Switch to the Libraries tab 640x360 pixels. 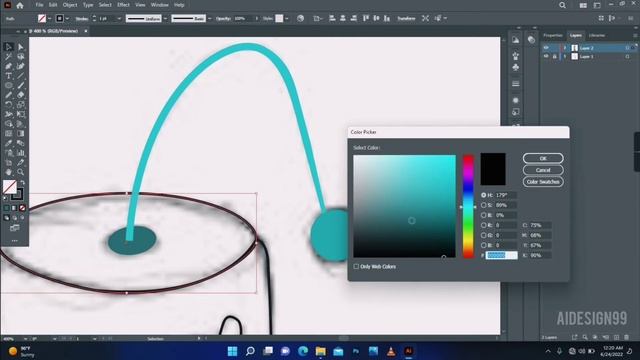[x=597, y=36]
